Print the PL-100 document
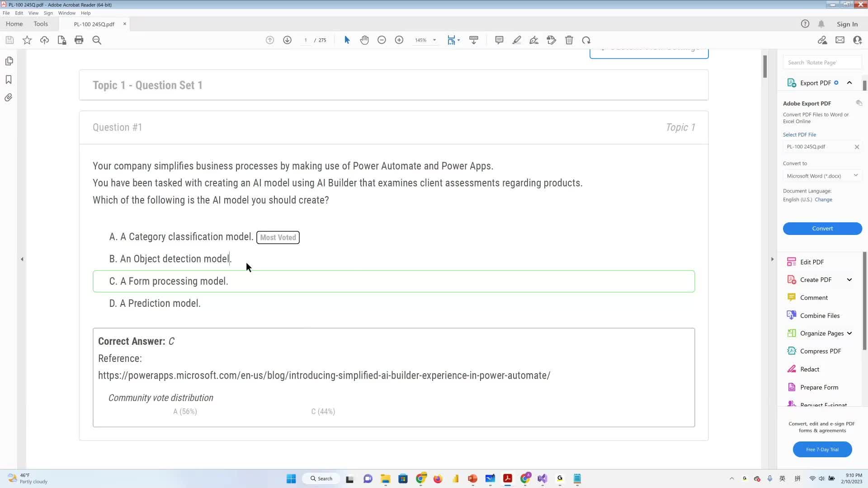 pos(79,40)
